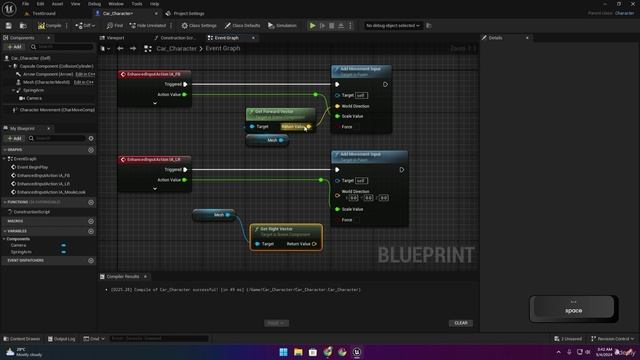The image size is (640, 360).
Task: Toggle Hide Unrelated nodes
Action: (x=148, y=25)
